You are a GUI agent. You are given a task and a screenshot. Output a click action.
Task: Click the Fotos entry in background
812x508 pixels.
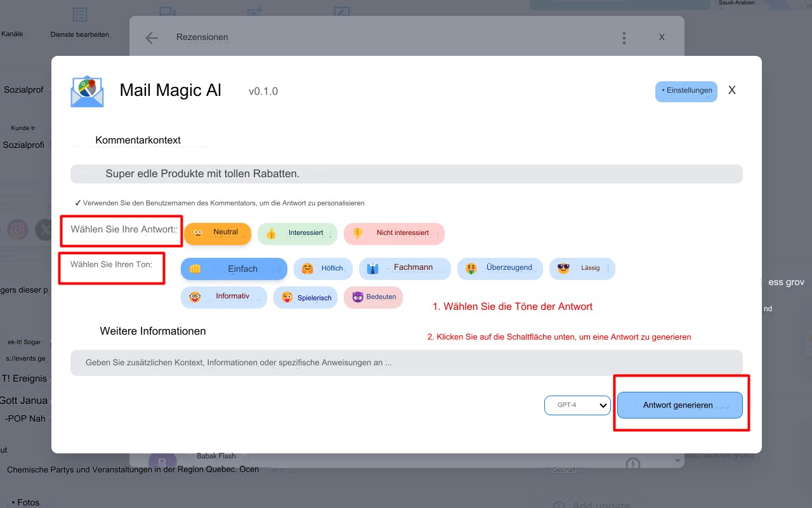(x=25, y=502)
